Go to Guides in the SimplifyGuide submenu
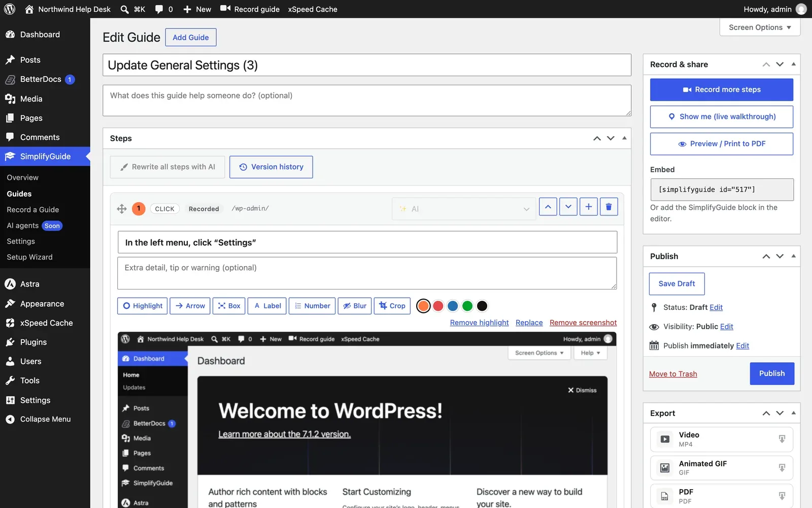 (x=19, y=194)
